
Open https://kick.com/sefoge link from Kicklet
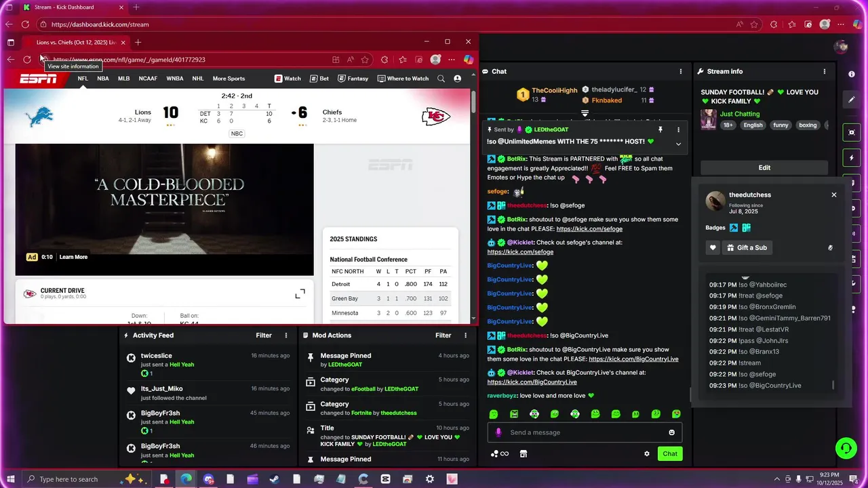(520, 252)
